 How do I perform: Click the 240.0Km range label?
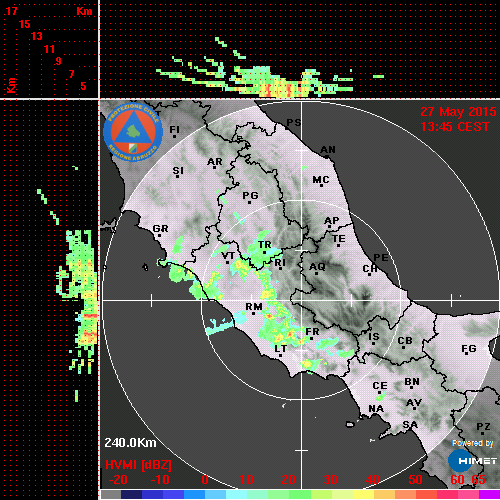coord(130,443)
